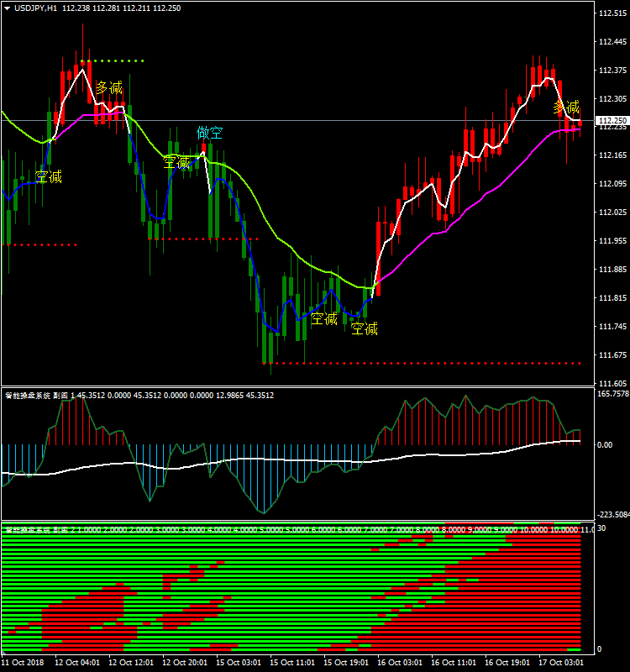Viewport: 630px width, 672px height.
Task: Click the 12 Oct 04:01 time label
Action: 76,662
